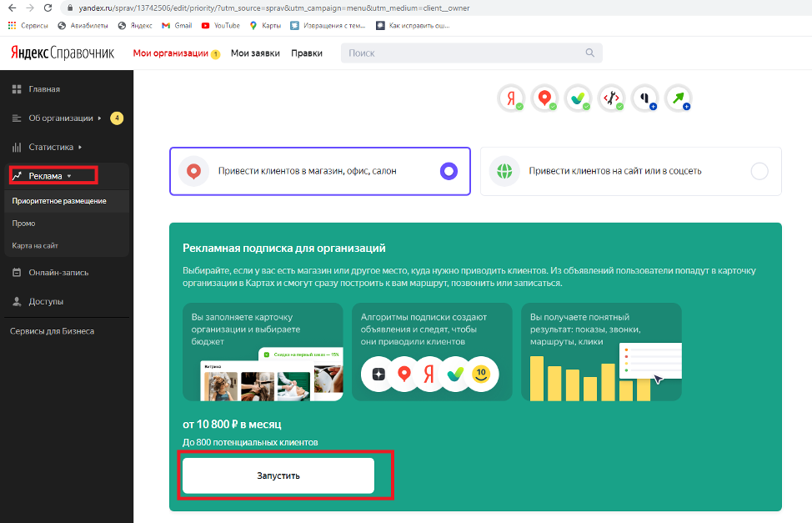
Task: Click the red Я Yandex service icon
Action: coord(511,98)
